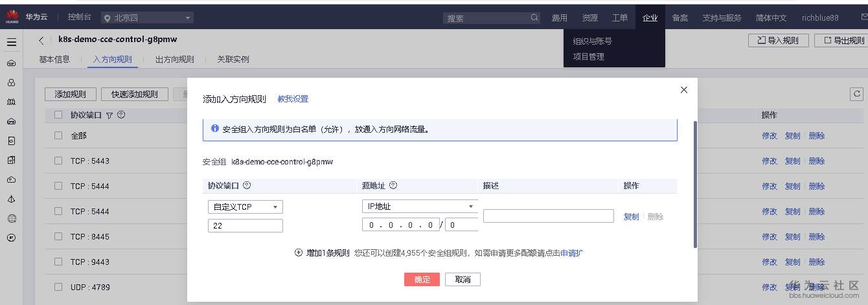868x305 pixels.
Task: Click the last circular sidebar icon
Action: pos(12,238)
